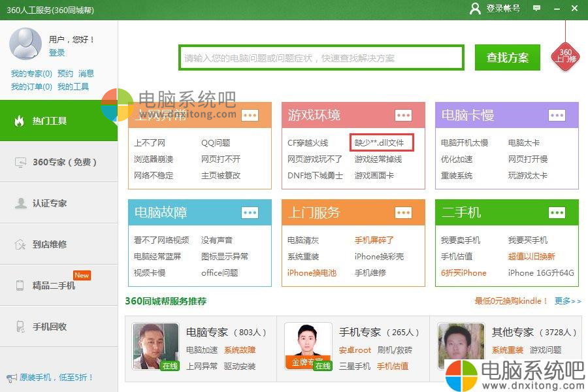Select the 热门工具 sidebar tab
Image resolution: width=588 pixels, height=392 pixels.
59,121
